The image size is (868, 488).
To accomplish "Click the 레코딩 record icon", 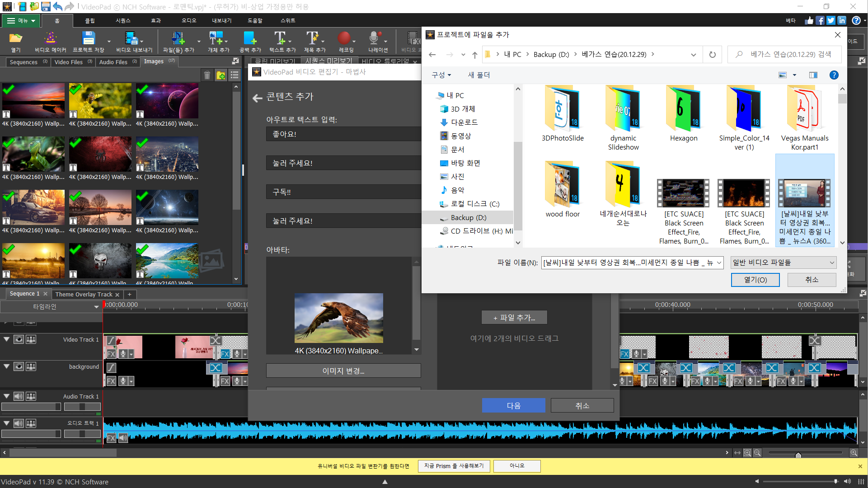I will (344, 38).
